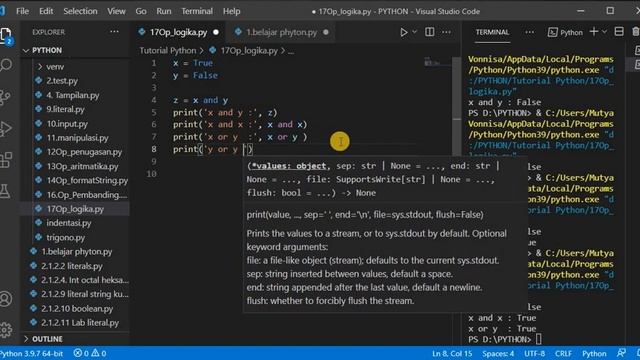Open the Help menu
The image size is (640, 360).
click(x=231, y=11)
